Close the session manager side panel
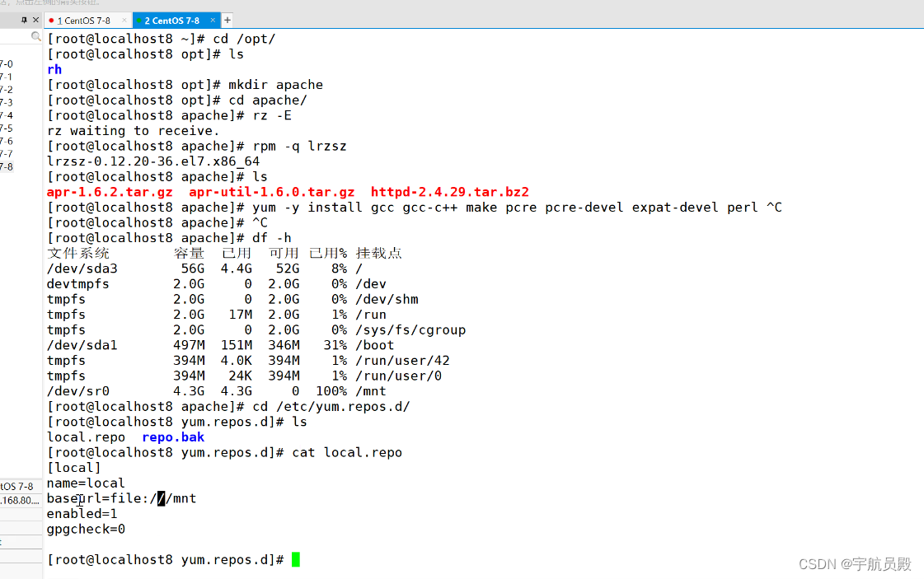Screen dimensions: 924x579 pos(35,20)
